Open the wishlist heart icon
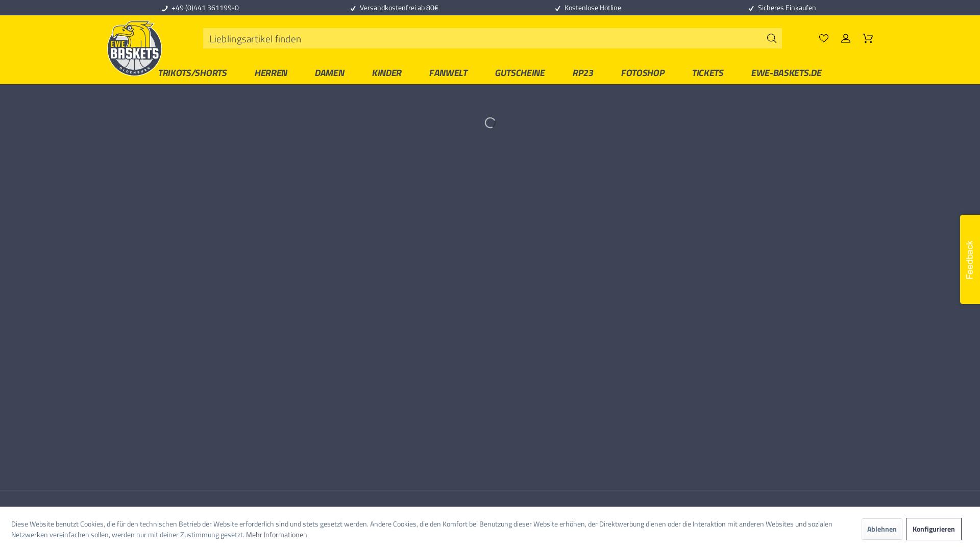The height and width of the screenshot is (551, 980). pyautogui.click(x=824, y=38)
